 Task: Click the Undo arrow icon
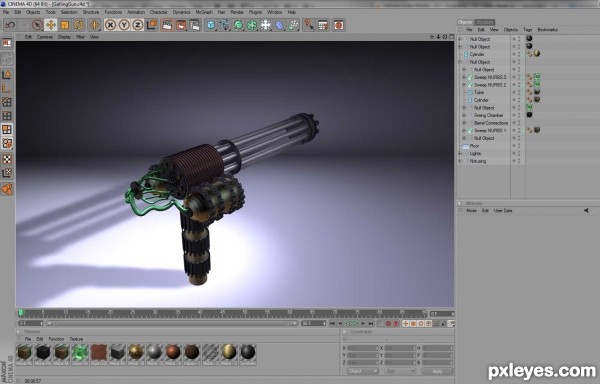pos(10,25)
